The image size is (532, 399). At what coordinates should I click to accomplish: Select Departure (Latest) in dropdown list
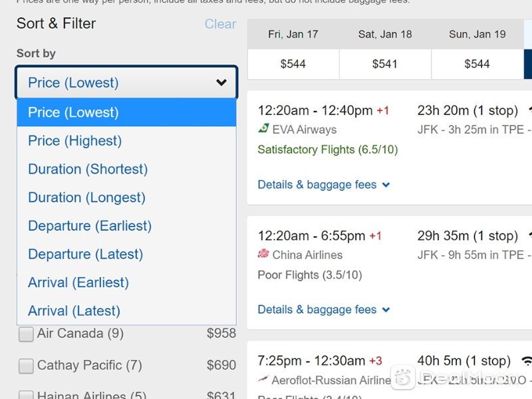pyautogui.click(x=85, y=254)
